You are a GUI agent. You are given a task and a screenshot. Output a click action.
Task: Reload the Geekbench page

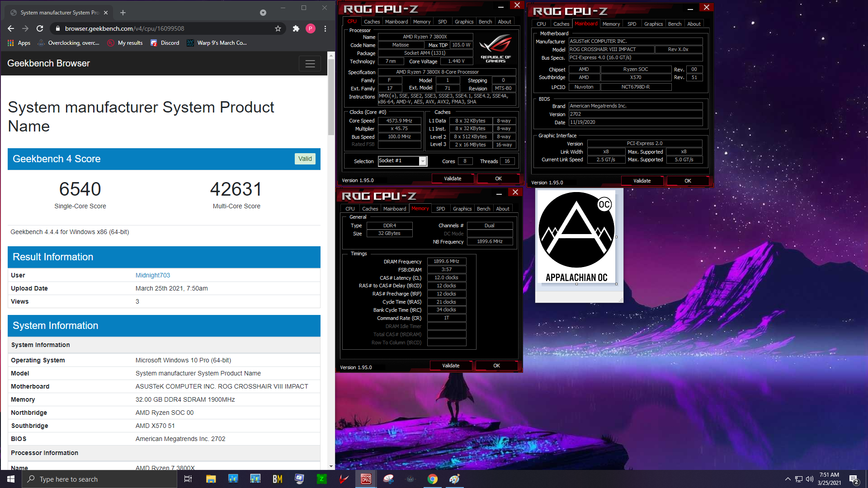tap(40, 28)
